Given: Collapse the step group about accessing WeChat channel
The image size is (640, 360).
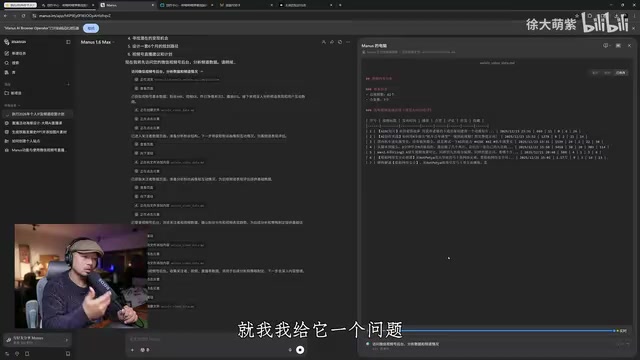Looking at the screenshot, I should [x=167, y=71].
